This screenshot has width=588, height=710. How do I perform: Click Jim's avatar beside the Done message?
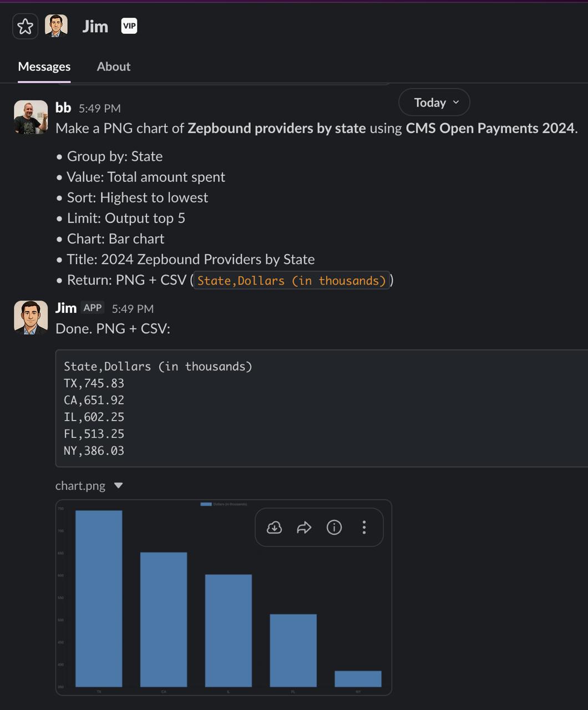(31, 318)
